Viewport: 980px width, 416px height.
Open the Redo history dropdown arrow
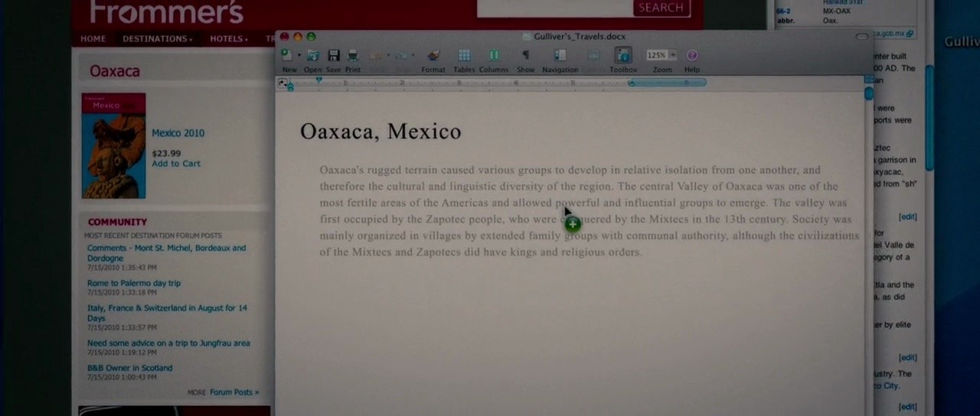413,56
